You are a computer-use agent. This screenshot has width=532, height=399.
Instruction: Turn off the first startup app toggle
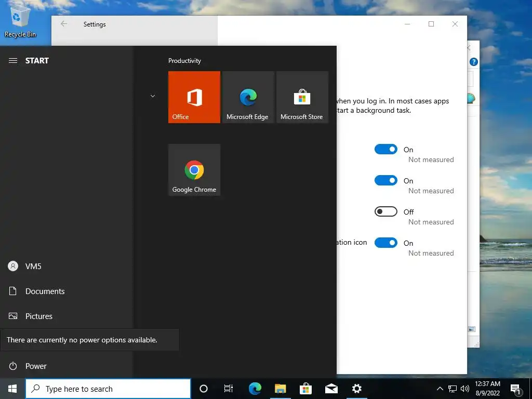[386, 149]
